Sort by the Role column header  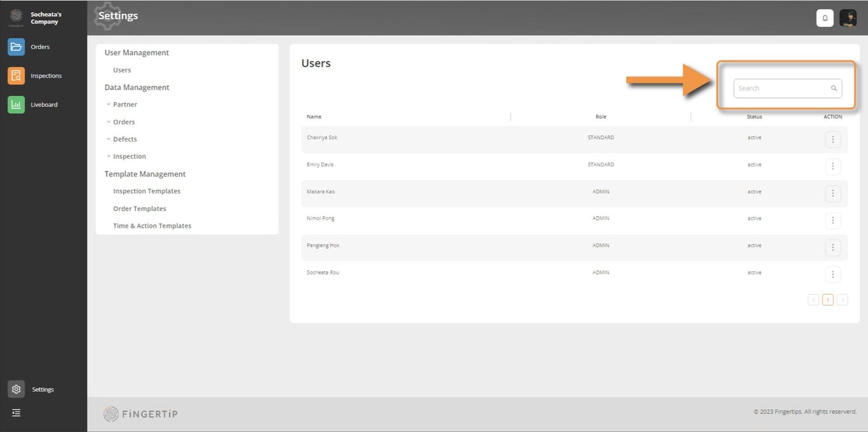[601, 117]
